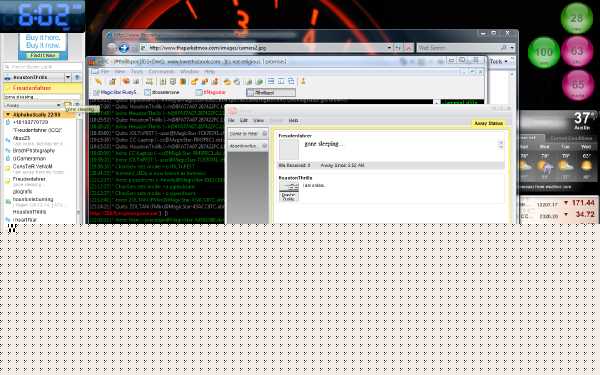Open Commands menu in mIRC
This screenshot has width=600, height=375.
[161, 72]
